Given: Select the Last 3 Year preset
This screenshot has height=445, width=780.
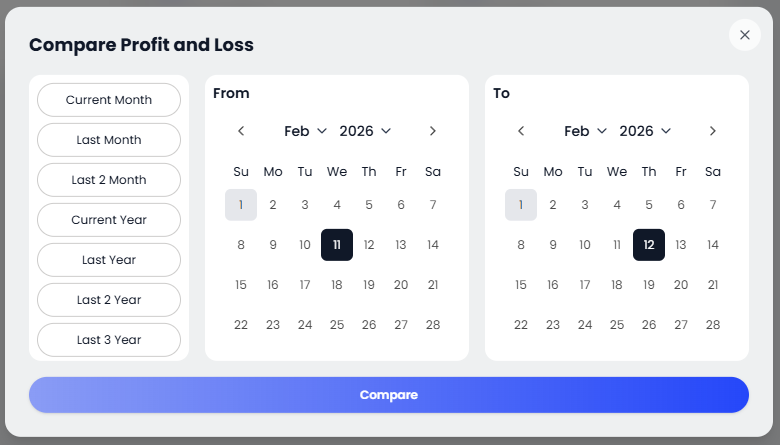Looking at the screenshot, I should (x=109, y=340).
